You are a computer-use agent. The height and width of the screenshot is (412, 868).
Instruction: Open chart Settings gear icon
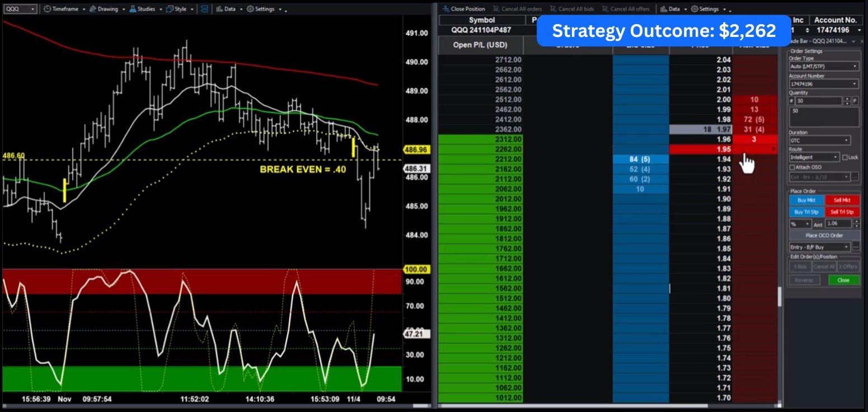coord(250,9)
